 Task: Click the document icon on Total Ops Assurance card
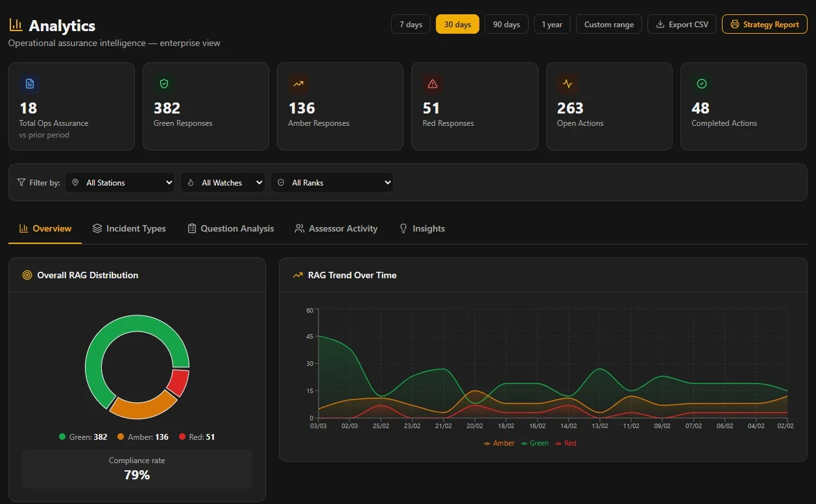29,84
